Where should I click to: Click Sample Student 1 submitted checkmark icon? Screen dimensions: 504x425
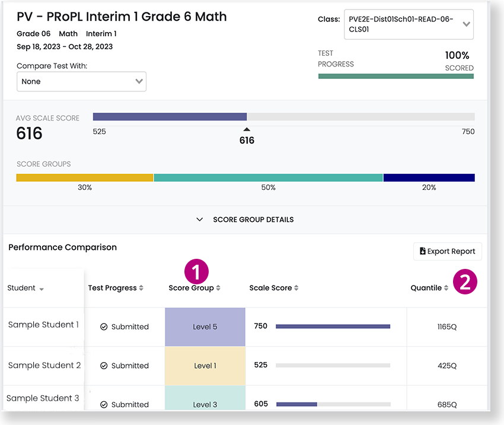click(104, 327)
